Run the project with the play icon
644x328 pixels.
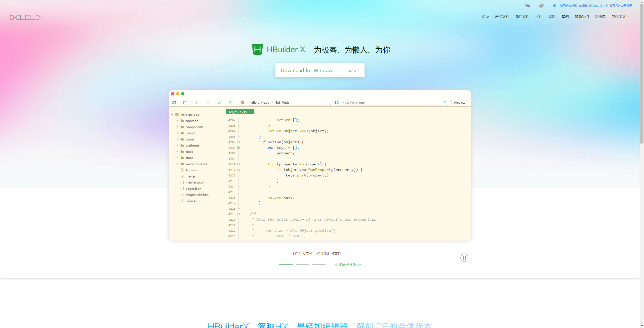click(230, 103)
